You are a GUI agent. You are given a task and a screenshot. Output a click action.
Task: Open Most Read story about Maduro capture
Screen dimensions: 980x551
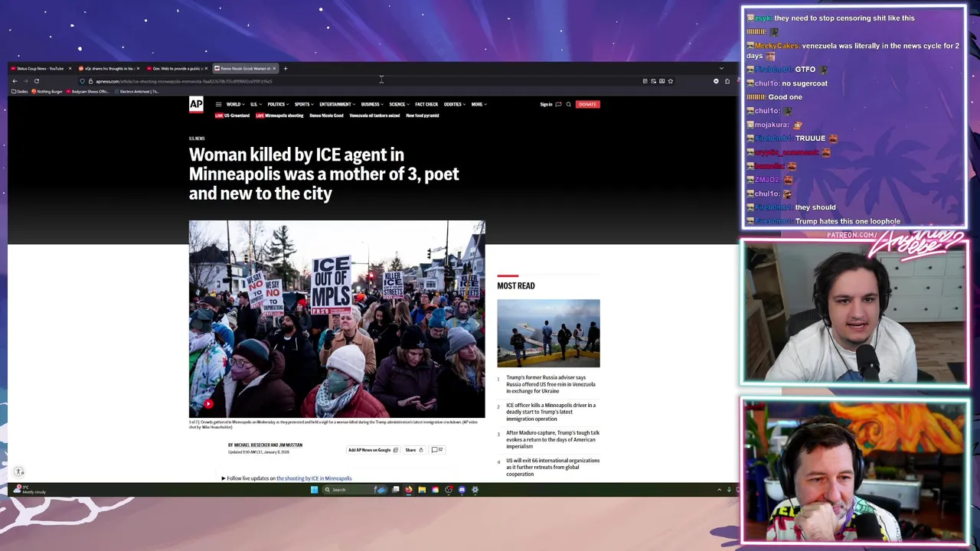552,439
